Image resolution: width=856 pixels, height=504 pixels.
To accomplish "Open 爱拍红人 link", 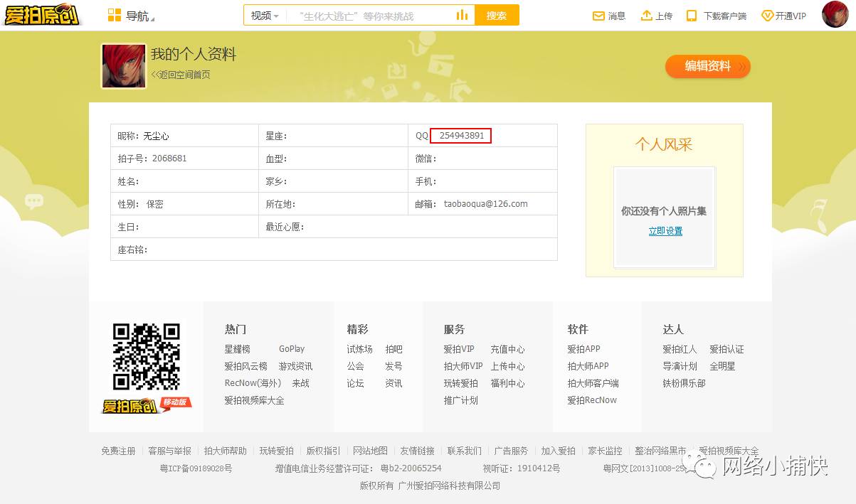I will [x=680, y=349].
